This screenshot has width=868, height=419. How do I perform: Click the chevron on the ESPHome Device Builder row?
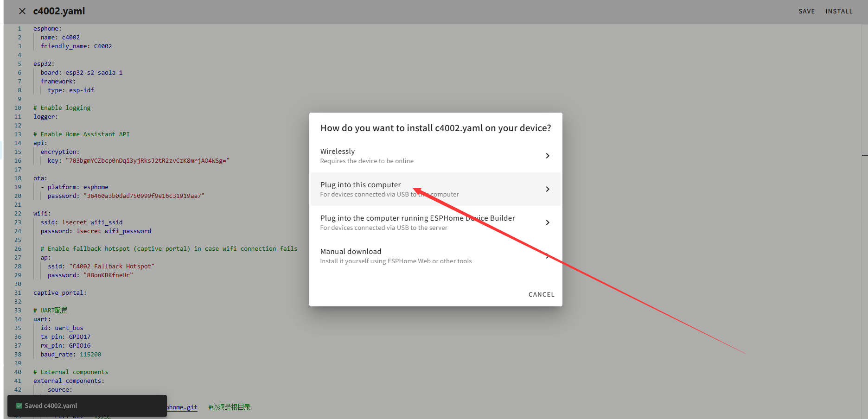[547, 222]
